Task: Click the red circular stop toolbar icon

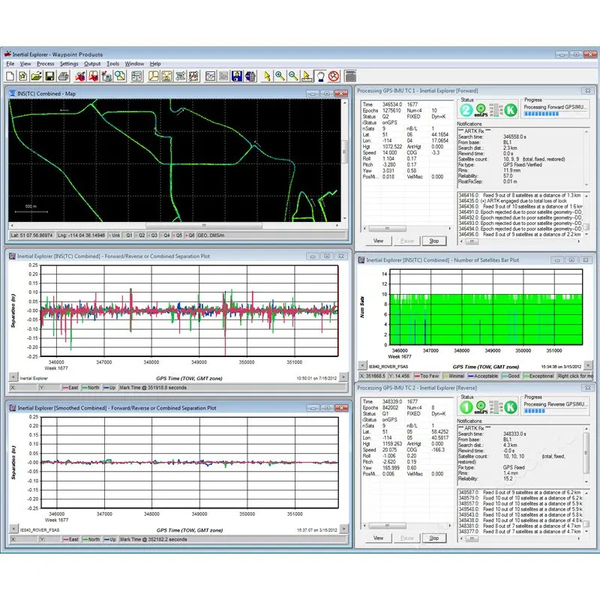Action: [333, 76]
